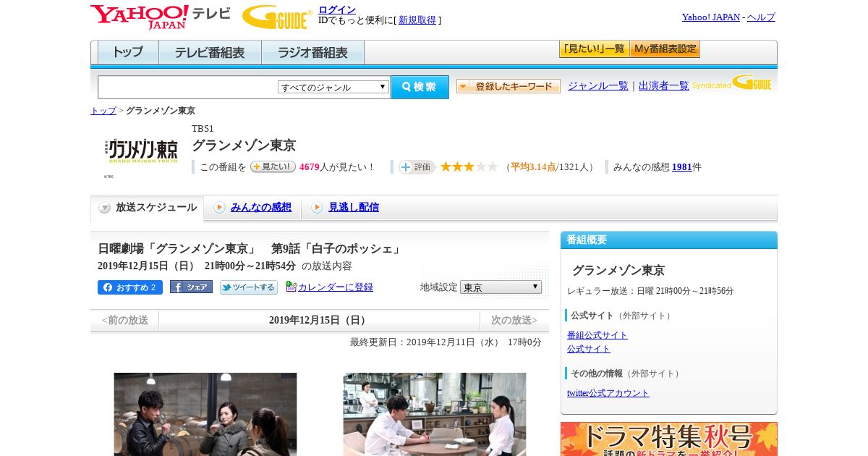Open the ヘルプ link
Image resolution: width=868 pixels, height=456 pixels.
click(x=761, y=17)
